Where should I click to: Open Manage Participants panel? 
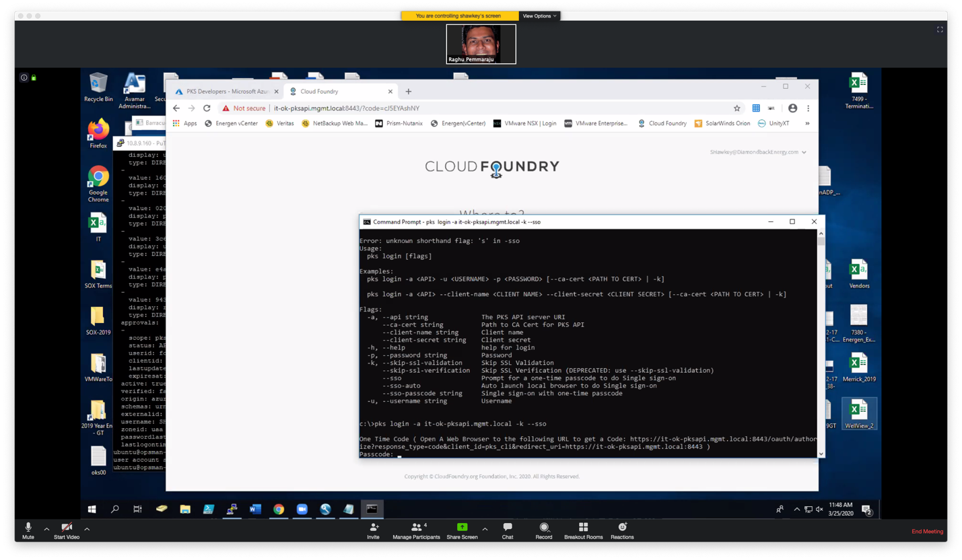click(x=416, y=530)
